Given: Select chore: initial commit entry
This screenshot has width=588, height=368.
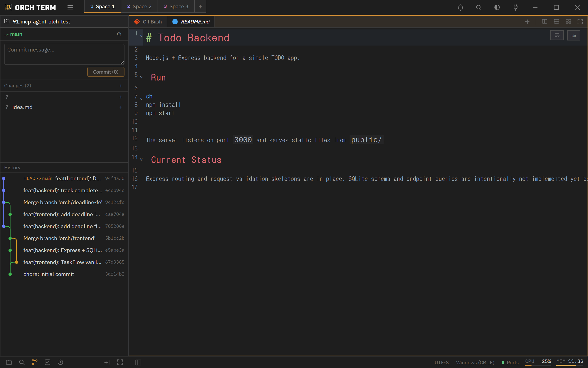Looking at the screenshot, I should [64, 274].
